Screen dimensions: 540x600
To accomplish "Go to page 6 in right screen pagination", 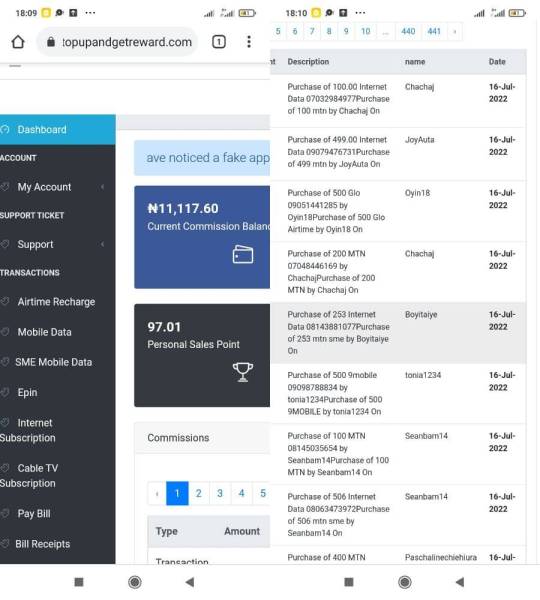I will [295, 31].
